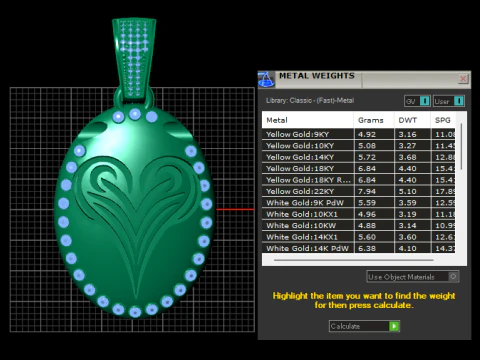Sort by Metal column header
Viewport: 480px width, 360px height.
tap(308, 120)
